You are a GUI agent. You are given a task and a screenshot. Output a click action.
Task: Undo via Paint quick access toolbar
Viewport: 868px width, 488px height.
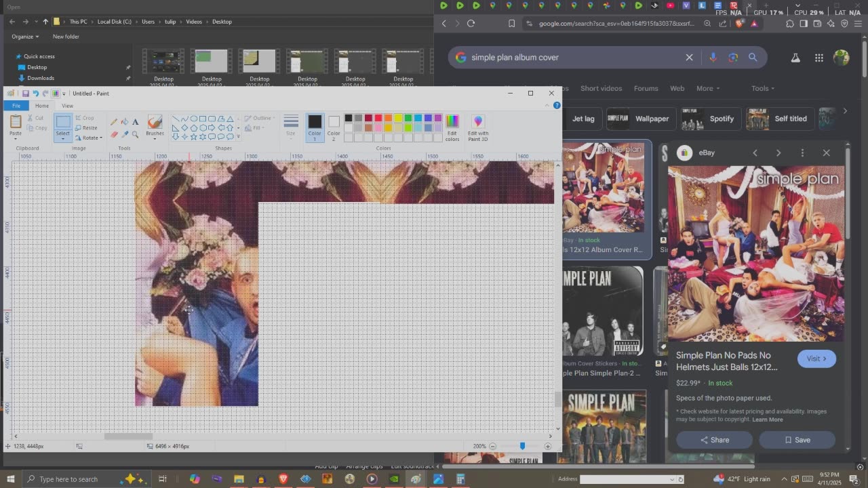click(x=35, y=94)
